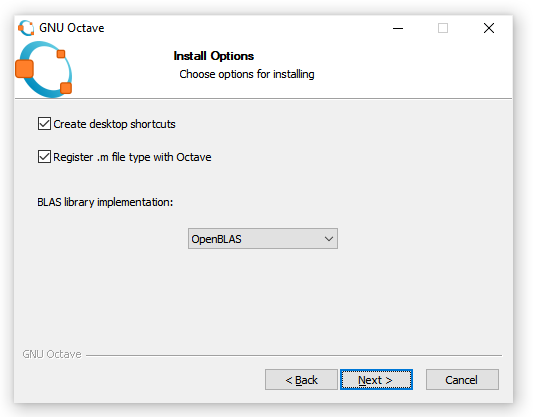The width and height of the screenshot is (533, 417).
Task: Proceed by clicking the Next button
Action: tap(376, 380)
